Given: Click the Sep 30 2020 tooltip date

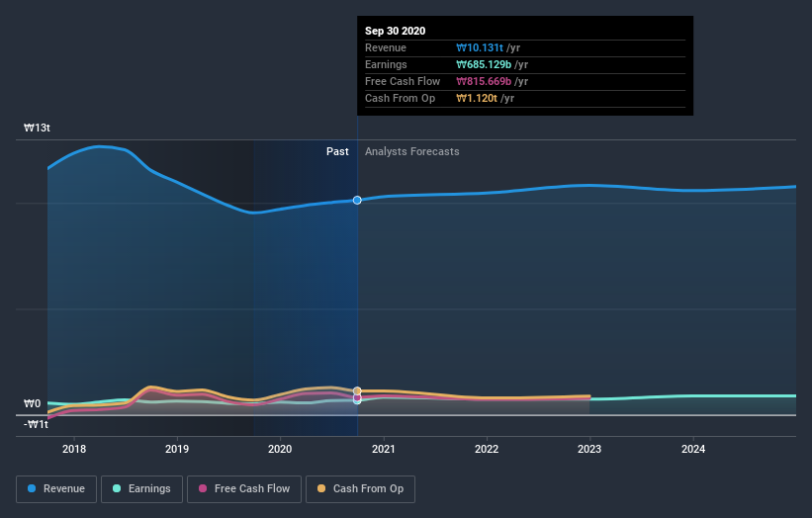Looking at the screenshot, I should (396, 31).
